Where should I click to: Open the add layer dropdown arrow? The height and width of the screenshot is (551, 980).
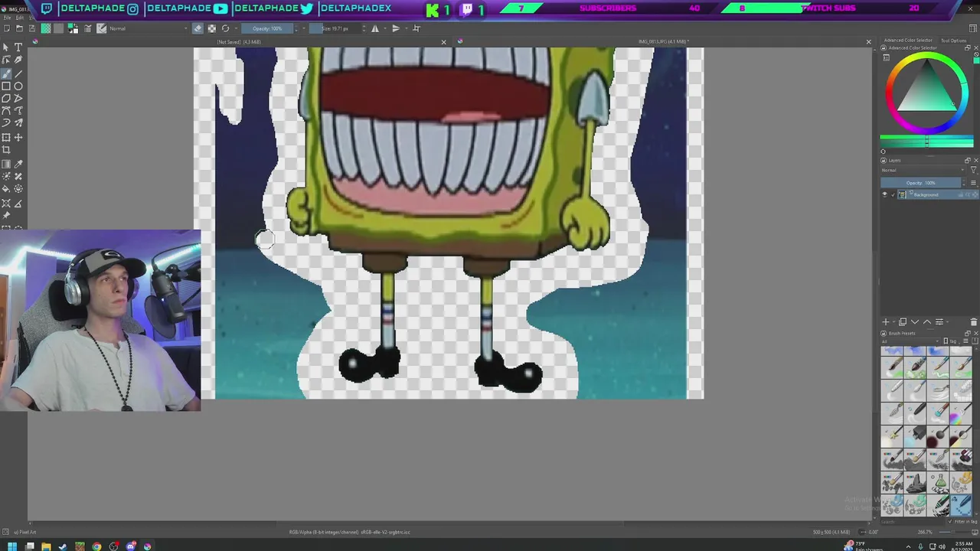point(893,322)
